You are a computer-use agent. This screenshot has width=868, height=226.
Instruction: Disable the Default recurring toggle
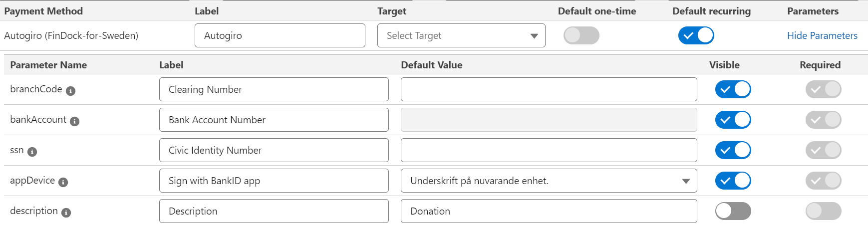(696, 35)
